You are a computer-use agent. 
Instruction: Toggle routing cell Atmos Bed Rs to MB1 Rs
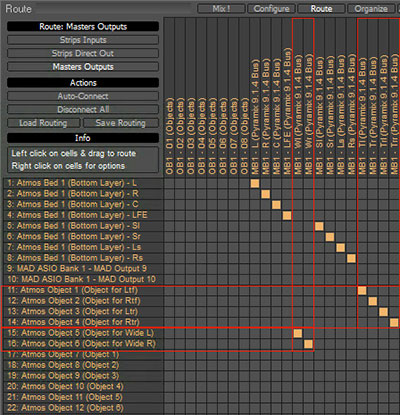pyautogui.click(x=351, y=258)
